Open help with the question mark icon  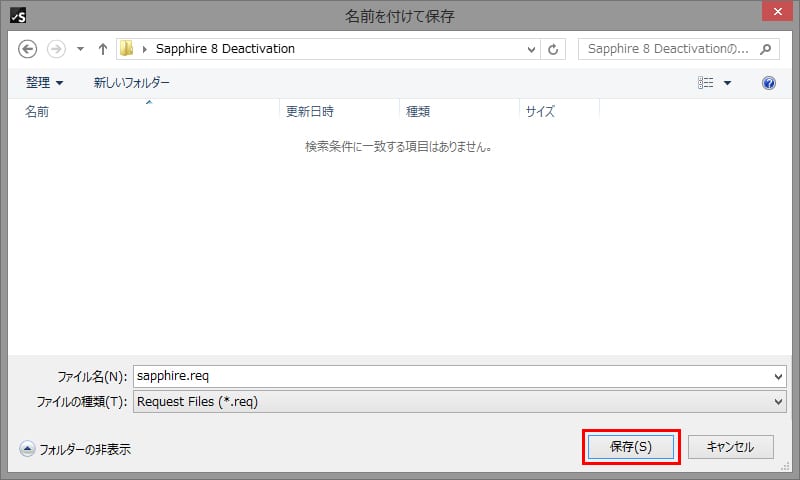click(769, 83)
